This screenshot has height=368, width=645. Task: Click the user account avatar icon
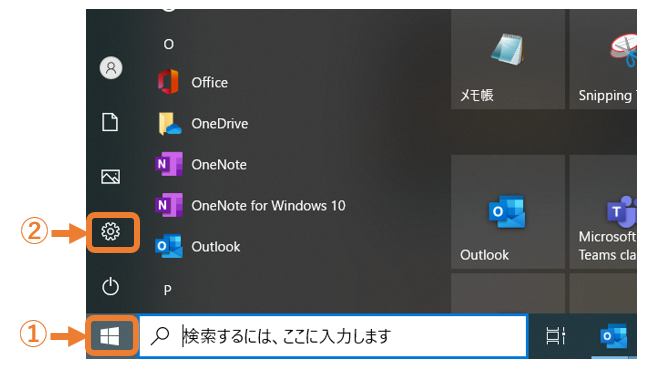click(x=111, y=68)
